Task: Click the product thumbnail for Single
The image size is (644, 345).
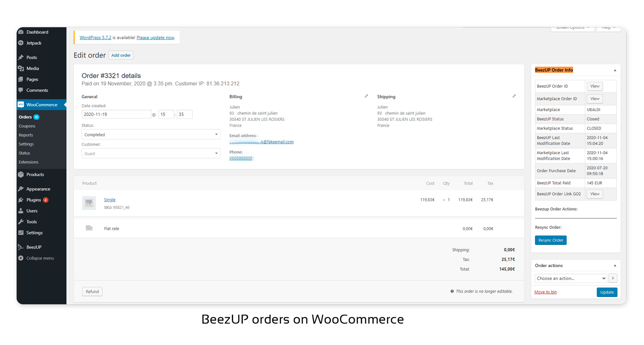Action: [x=89, y=203]
